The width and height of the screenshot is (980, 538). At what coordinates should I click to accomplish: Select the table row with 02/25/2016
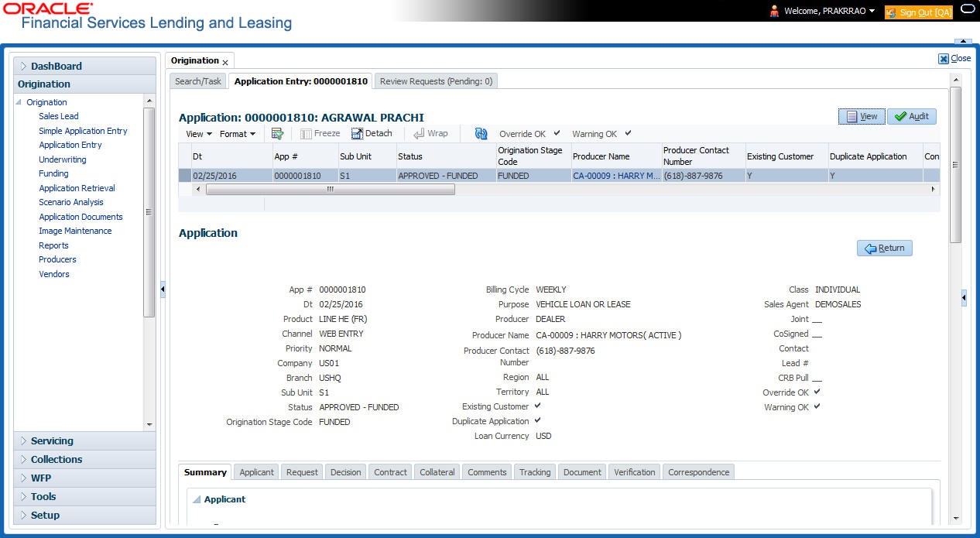tap(559, 176)
